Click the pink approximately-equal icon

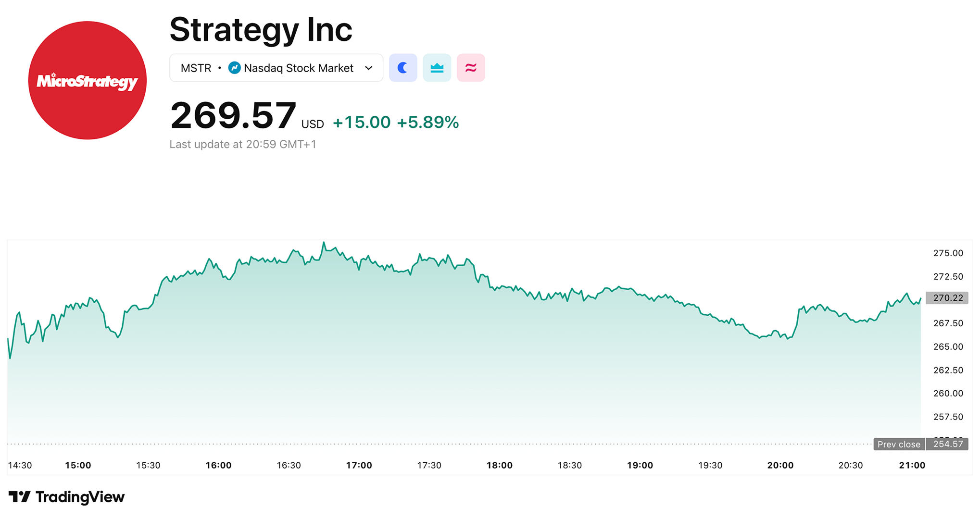[x=470, y=68]
